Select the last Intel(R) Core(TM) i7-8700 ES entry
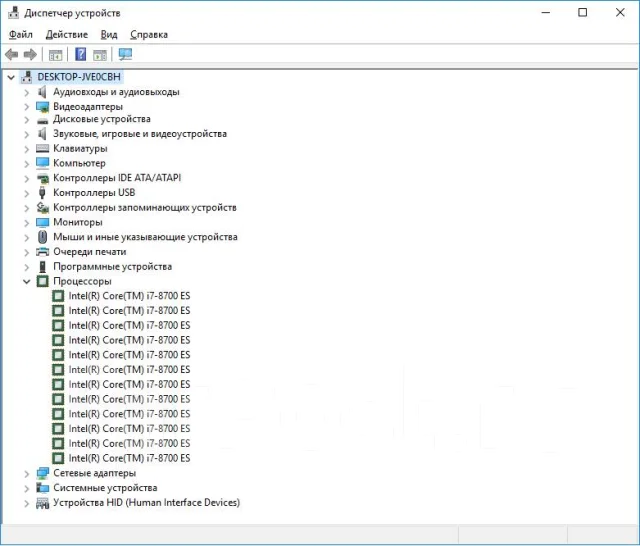 point(129,458)
